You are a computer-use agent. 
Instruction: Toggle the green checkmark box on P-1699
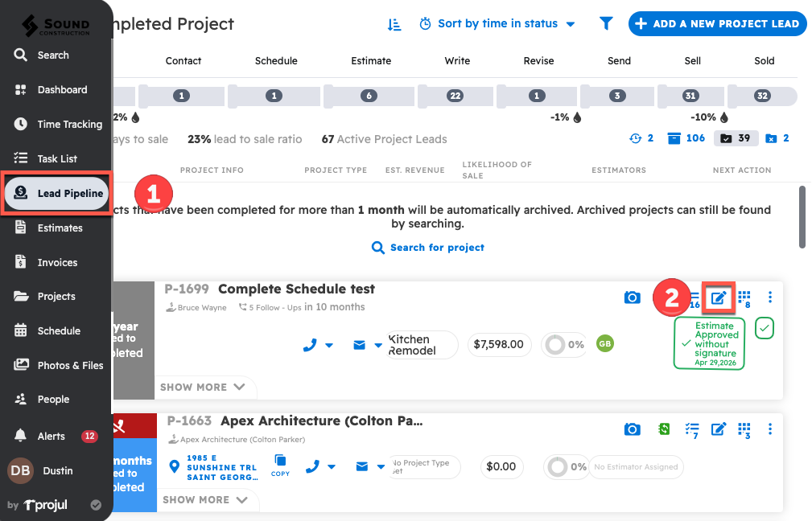tap(765, 328)
